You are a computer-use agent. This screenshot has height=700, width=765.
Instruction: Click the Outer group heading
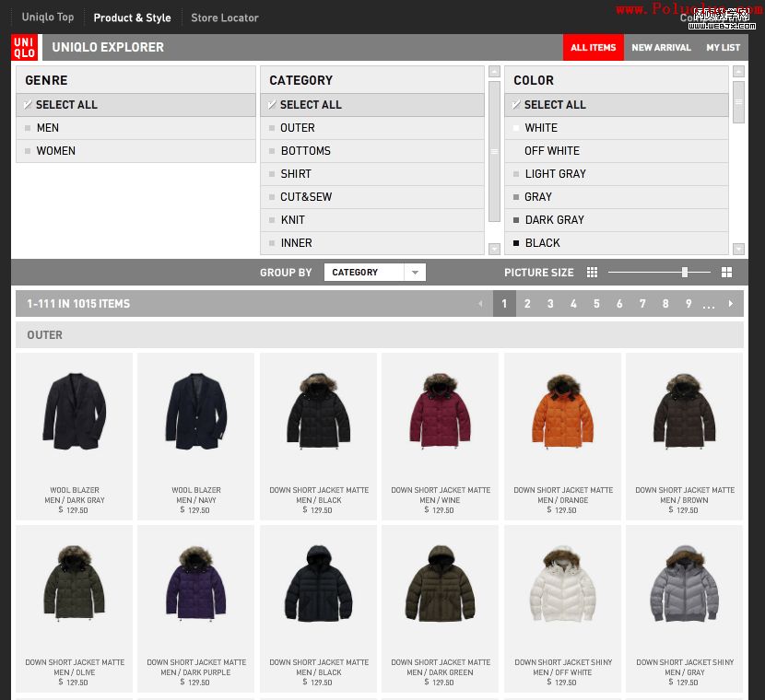(x=45, y=335)
